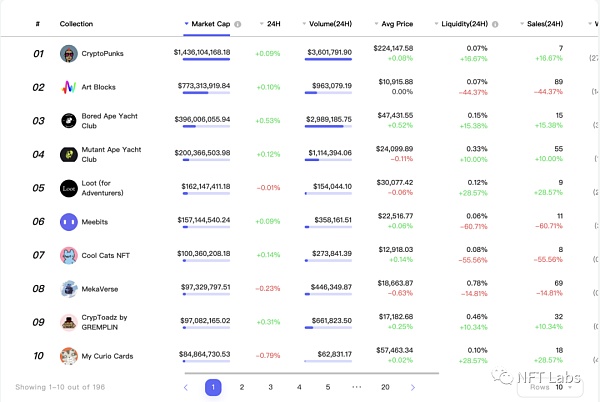Select the Mutant Ape Yacht Club icon
The height and width of the screenshot is (402, 600).
(68, 154)
